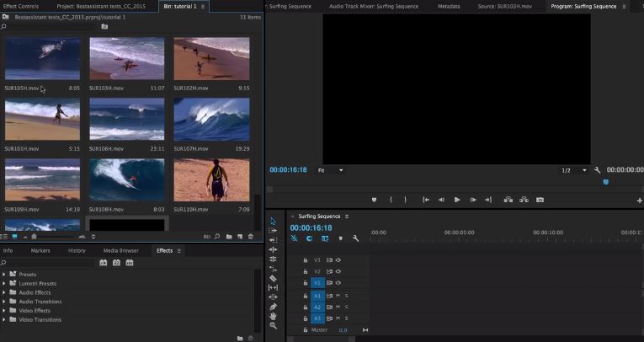
Task: Switch to Metadata tab
Action: 449,6
